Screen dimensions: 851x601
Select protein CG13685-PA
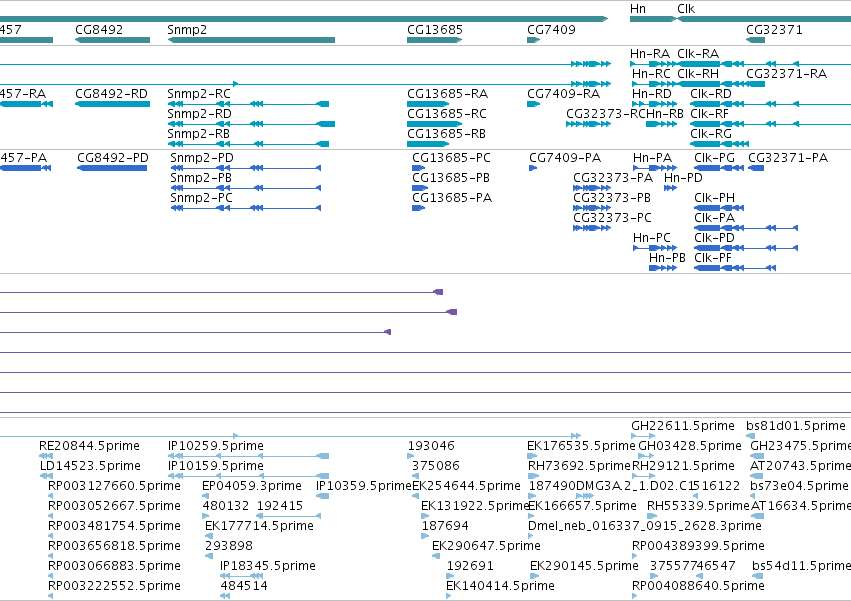452,198
